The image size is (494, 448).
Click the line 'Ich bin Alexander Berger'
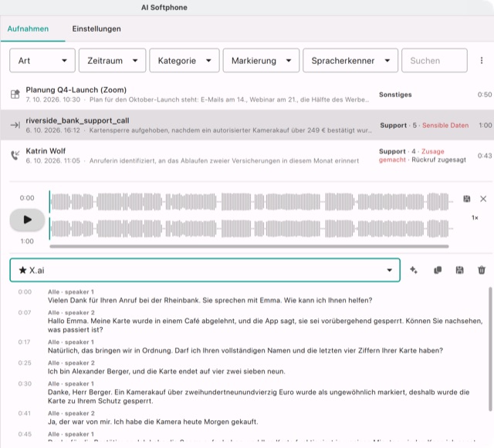pos(167,372)
